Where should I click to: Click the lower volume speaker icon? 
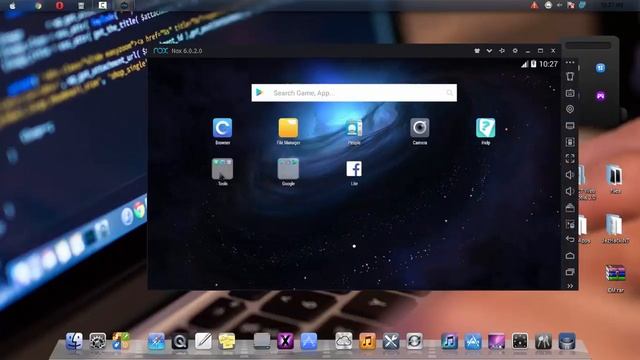click(570, 191)
